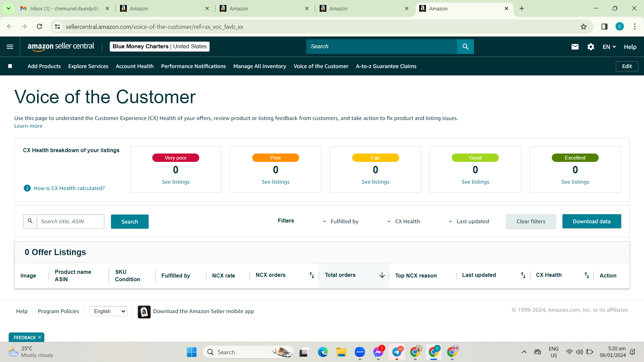This screenshot has width=644, height=362.
Task: See listings under Very poor
Action: click(175, 182)
